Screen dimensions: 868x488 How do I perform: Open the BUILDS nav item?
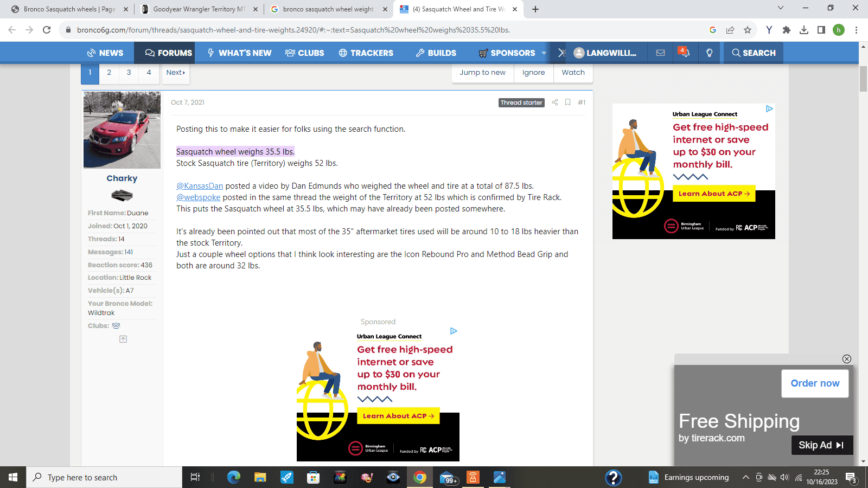pos(436,53)
